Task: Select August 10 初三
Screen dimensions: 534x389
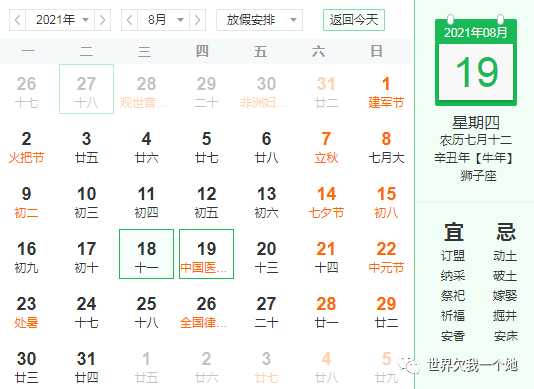Action: point(87,202)
